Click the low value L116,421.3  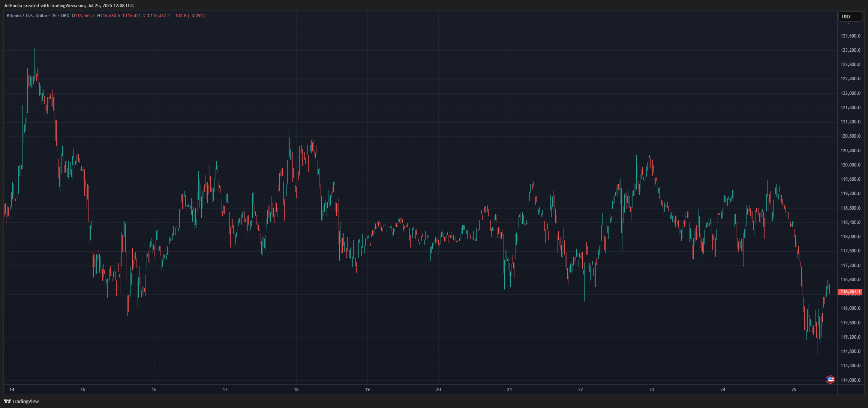(x=134, y=16)
